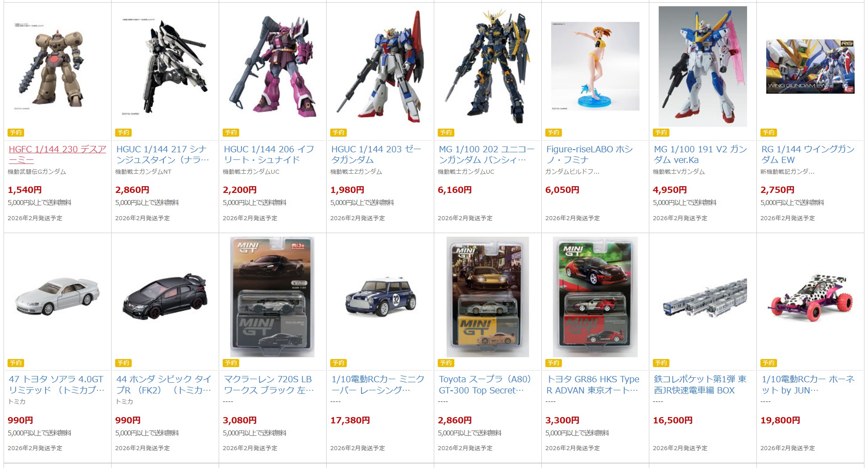The width and height of the screenshot is (868, 468).
Task: Open RG 1/144 ウイングガンダム EW link
Action: [x=808, y=155]
